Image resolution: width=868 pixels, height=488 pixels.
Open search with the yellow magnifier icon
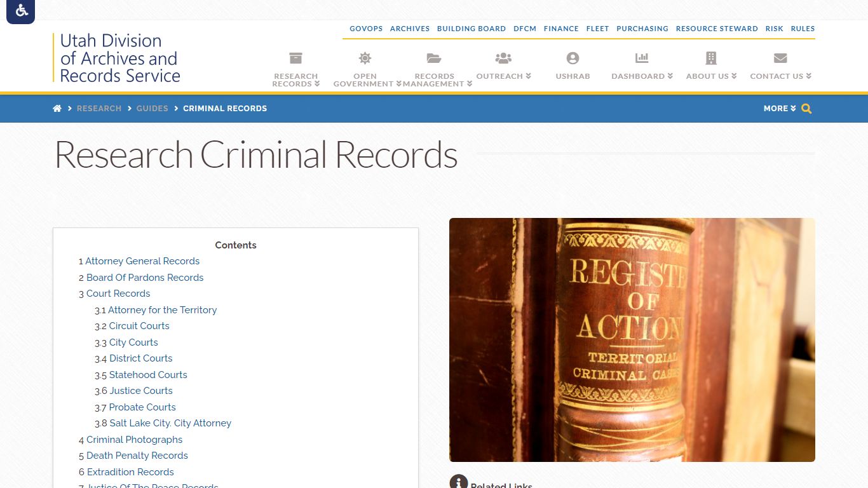[x=806, y=109]
